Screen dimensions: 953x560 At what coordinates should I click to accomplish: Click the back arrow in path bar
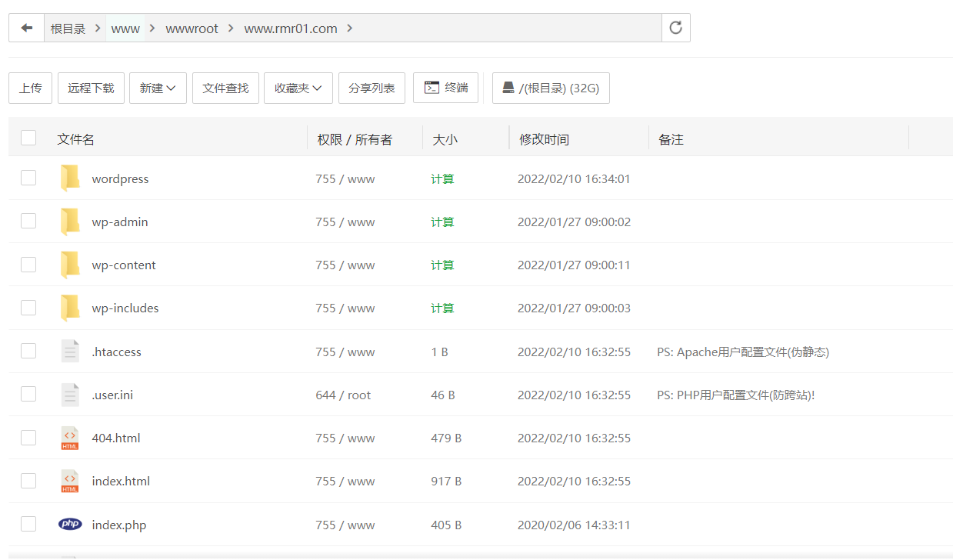pos(27,28)
